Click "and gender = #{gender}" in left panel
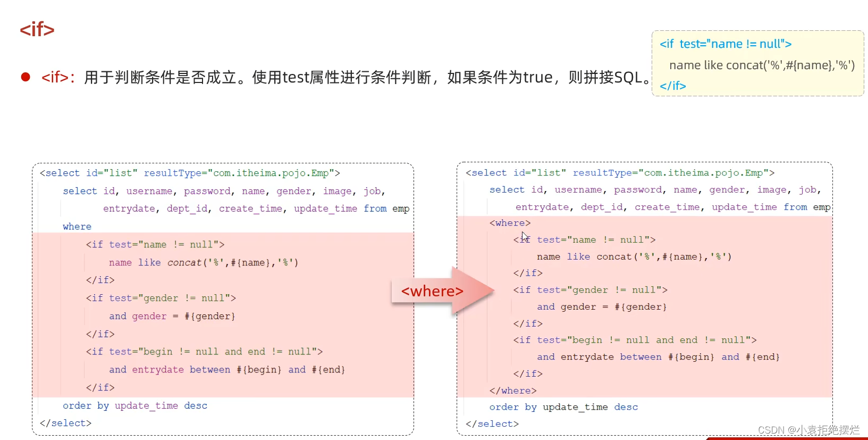 point(172,316)
